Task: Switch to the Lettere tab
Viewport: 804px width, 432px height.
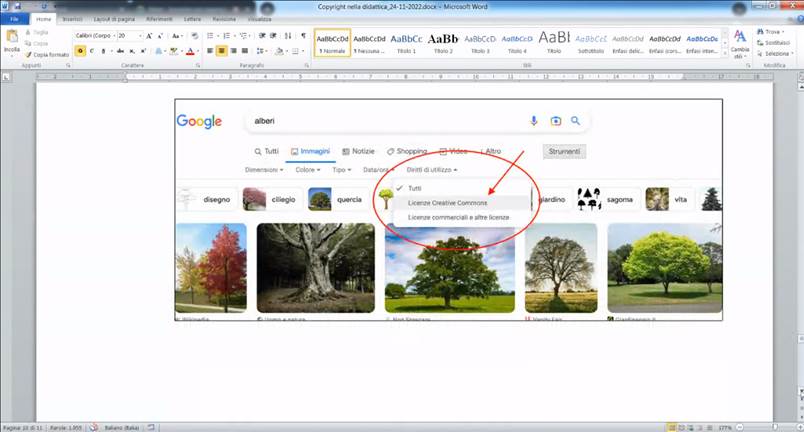Action: pos(193,19)
